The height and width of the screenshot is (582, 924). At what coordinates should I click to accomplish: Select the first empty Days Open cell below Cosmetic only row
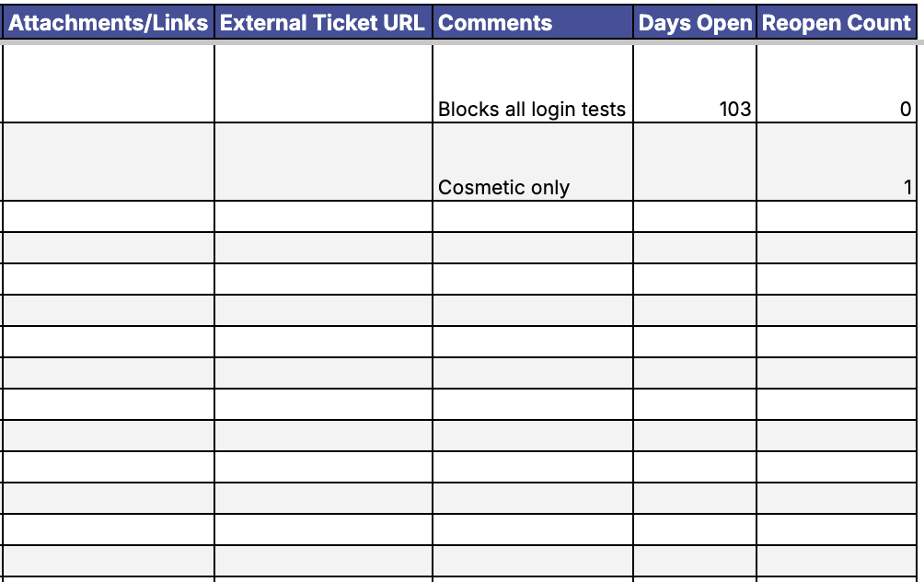[695, 217]
